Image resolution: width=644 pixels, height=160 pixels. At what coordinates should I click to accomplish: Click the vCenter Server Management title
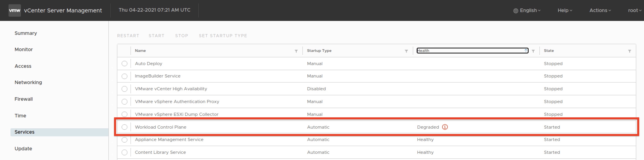(63, 10)
